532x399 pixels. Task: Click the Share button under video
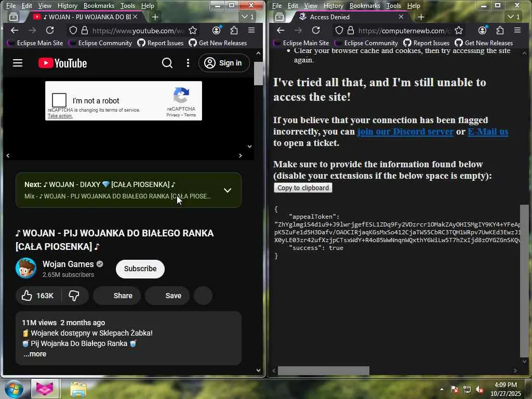117,296
